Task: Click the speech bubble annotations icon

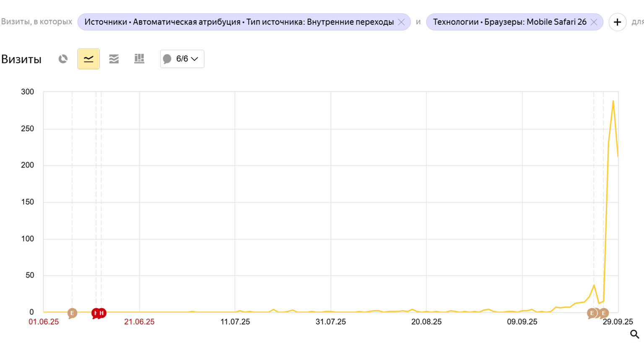Action: click(167, 59)
